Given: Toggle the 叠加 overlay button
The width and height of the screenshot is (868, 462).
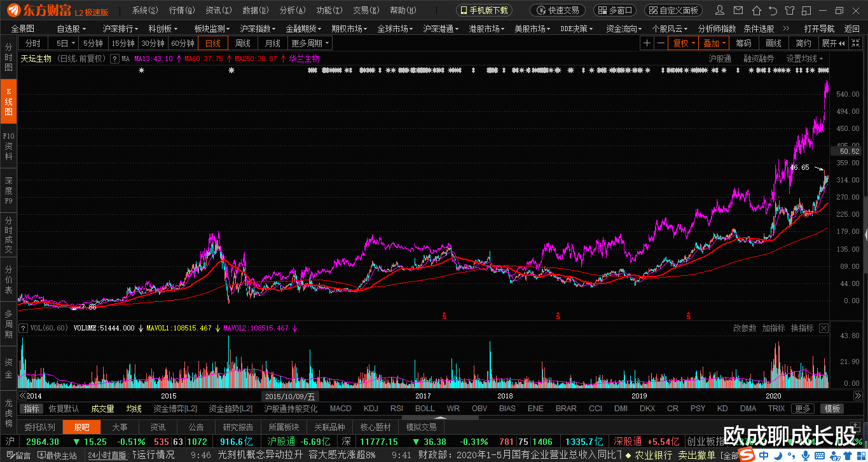Looking at the screenshot, I should point(714,43).
